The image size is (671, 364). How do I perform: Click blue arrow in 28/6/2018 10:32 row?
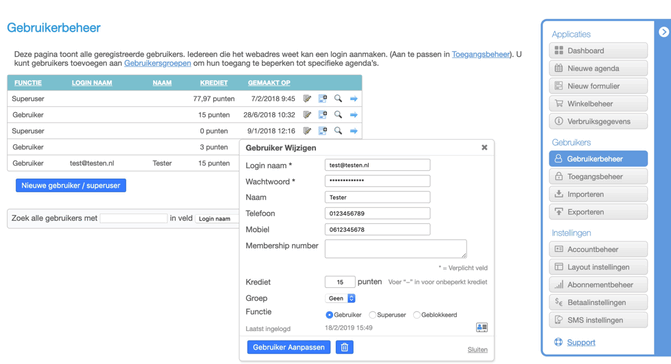pyautogui.click(x=353, y=115)
